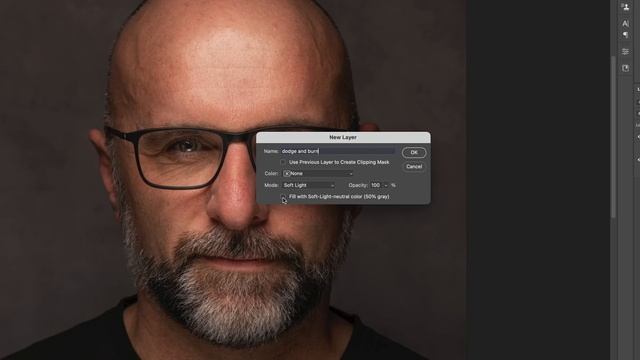Click OK in the New Layer dialog
Image resolution: width=640 pixels, height=360 pixels.
(414, 152)
